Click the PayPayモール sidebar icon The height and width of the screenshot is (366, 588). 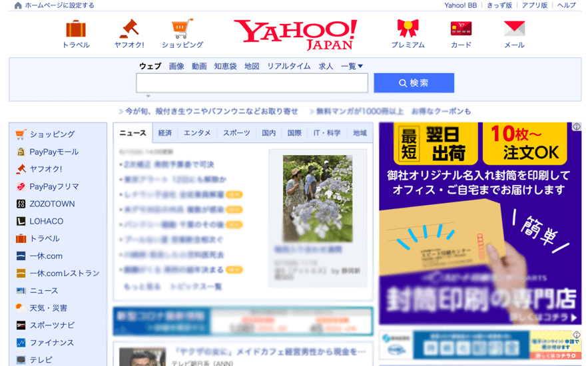(x=21, y=152)
